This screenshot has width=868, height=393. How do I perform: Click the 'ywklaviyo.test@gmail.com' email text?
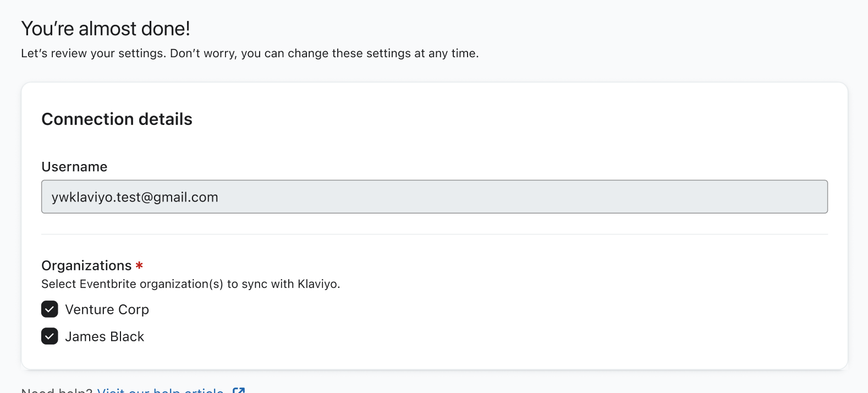coord(135,197)
